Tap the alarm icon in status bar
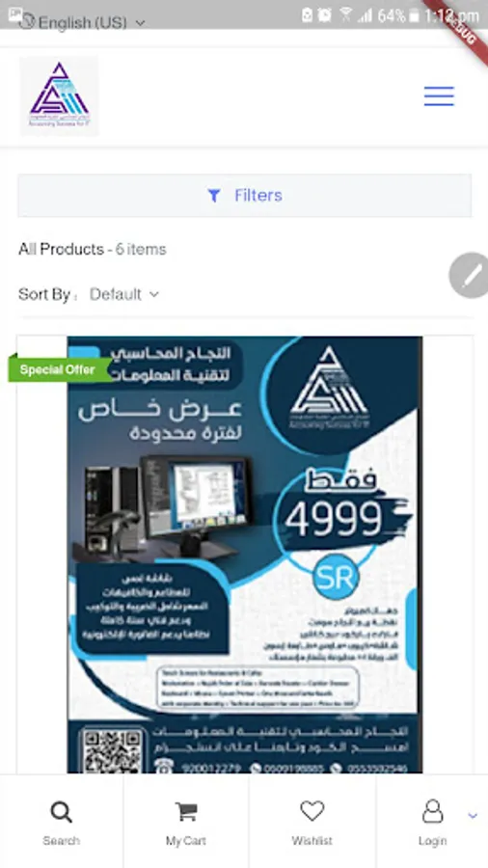The image size is (488, 868). click(x=325, y=14)
